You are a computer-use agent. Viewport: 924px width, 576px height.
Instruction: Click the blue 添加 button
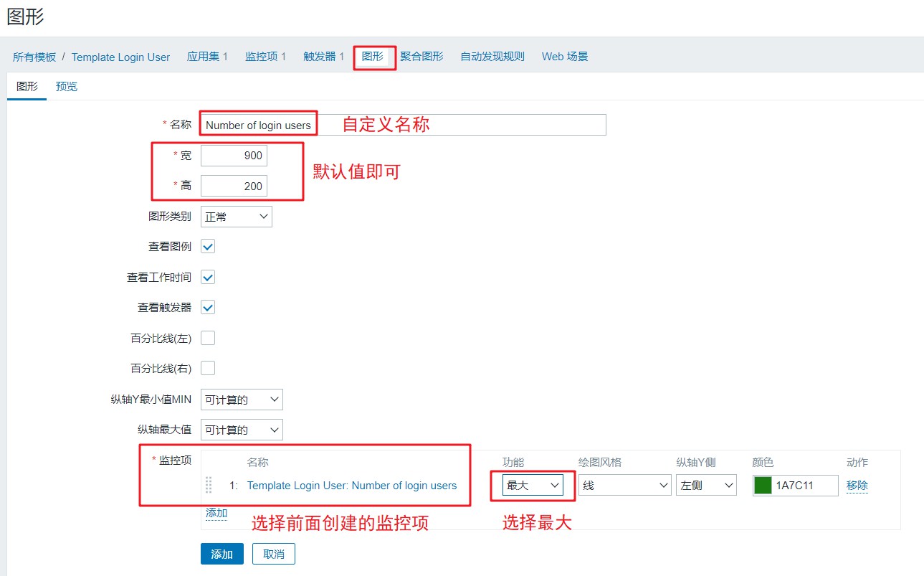(x=222, y=554)
